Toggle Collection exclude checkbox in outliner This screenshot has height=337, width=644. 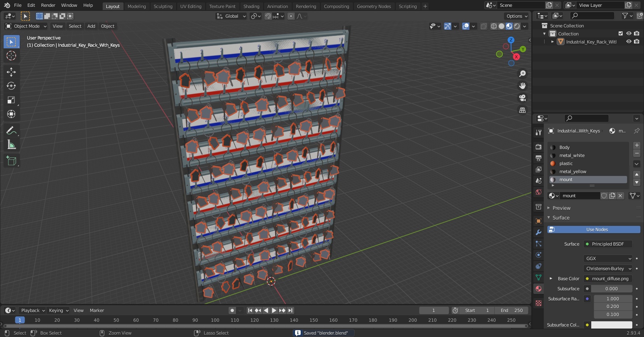pyautogui.click(x=621, y=33)
